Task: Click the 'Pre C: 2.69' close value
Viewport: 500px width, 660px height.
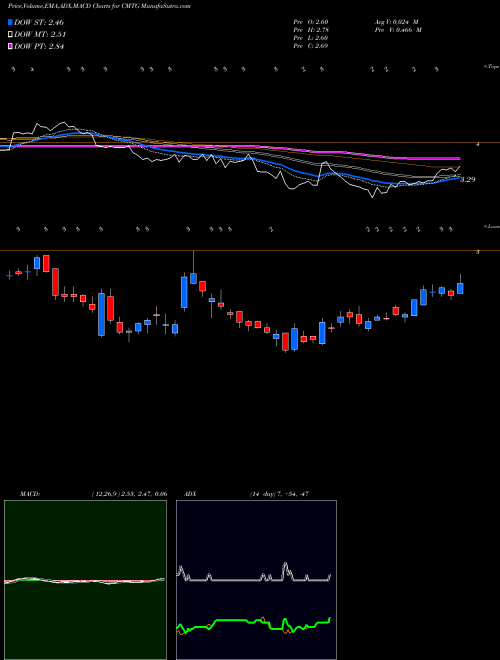Action: pos(311,46)
